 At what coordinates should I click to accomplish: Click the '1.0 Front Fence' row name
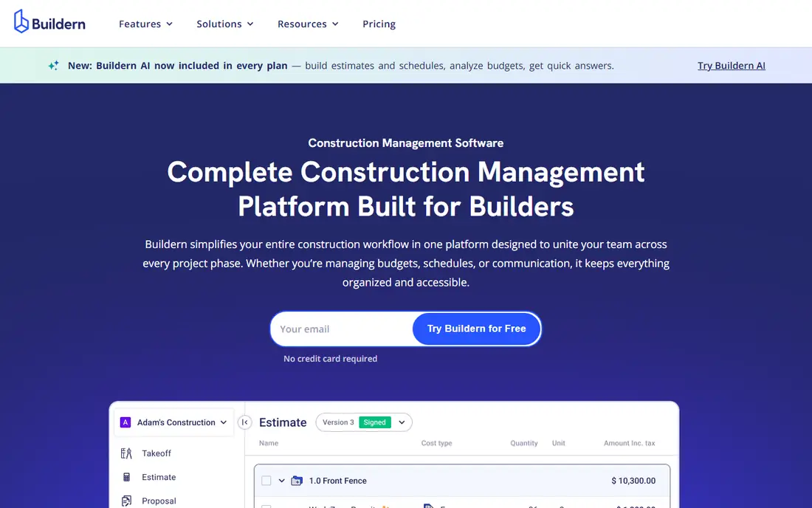(337, 481)
